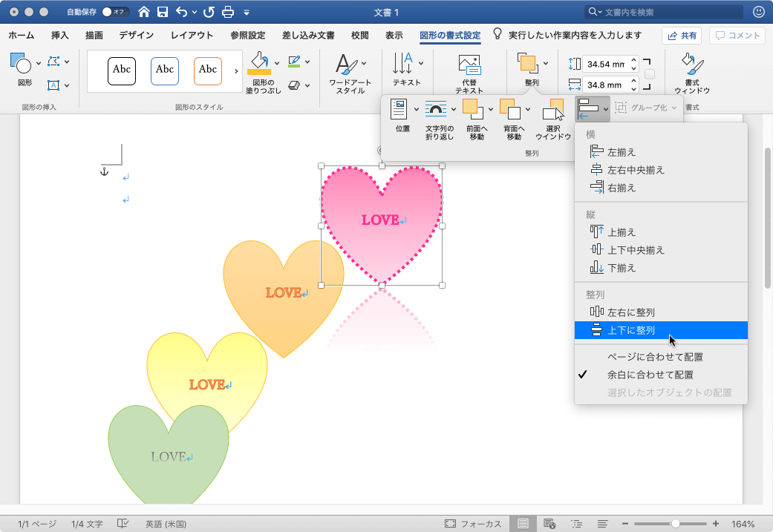
Task: Click the Print icon in title bar
Action: tap(228, 12)
